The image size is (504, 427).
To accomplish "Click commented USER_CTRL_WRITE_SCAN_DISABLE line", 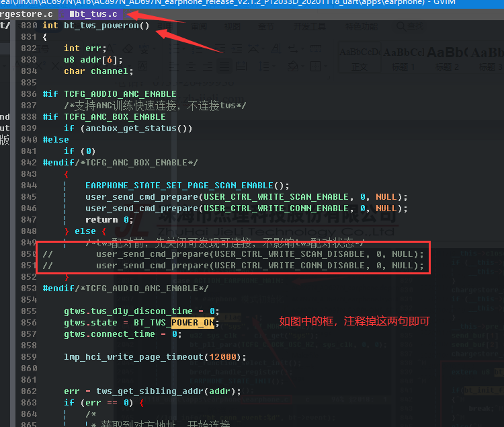I will pos(233,254).
